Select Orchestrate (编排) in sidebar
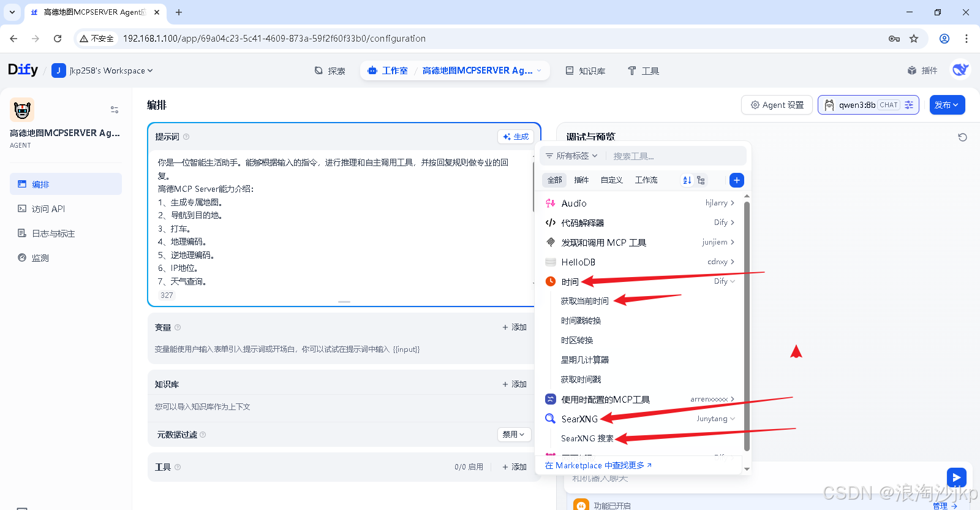This screenshot has height=510, width=980. [66, 184]
